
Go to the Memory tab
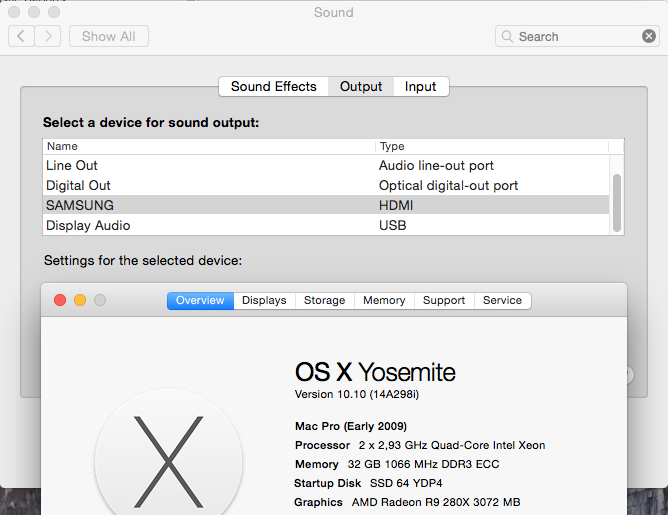click(x=384, y=300)
